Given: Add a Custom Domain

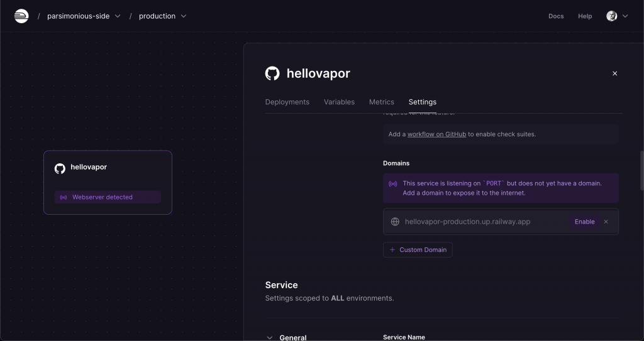Looking at the screenshot, I should pyautogui.click(x=418, y=249).
